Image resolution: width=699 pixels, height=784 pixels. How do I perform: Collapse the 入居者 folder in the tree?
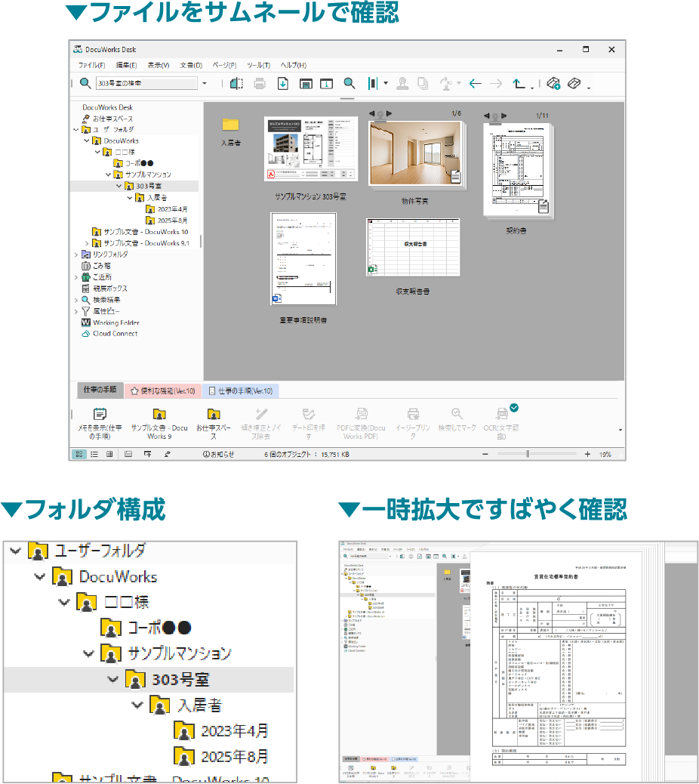(x=131, y=198)
